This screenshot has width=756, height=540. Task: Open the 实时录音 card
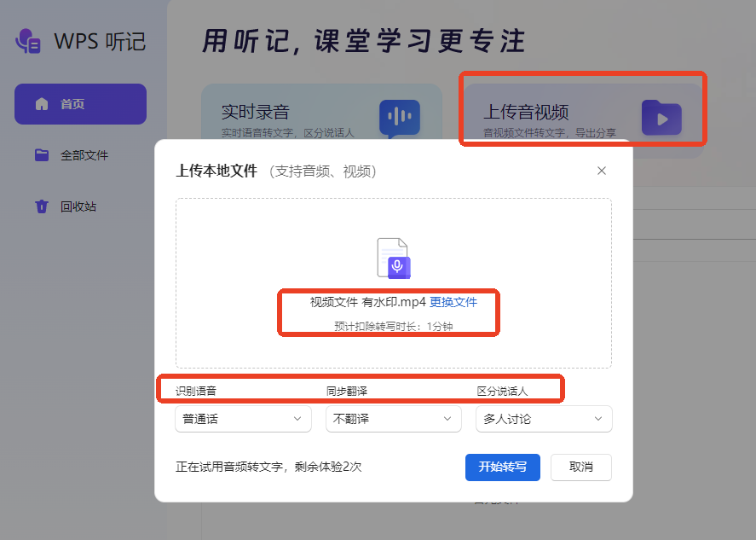[321, 112]
